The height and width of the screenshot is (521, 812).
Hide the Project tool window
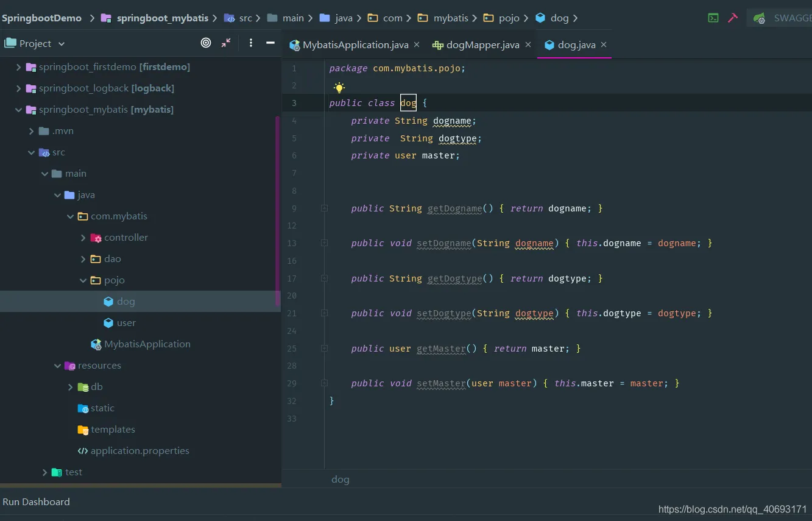pos(270,43)
